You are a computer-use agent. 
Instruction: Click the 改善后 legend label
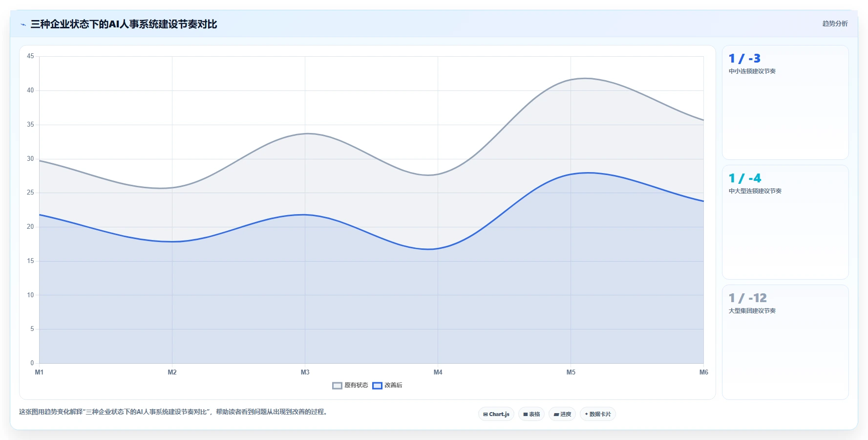393,385
